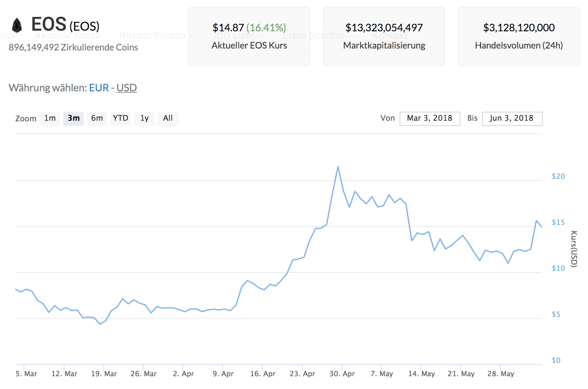Click the $0 axis label
The width and height of the screenshot is (588, 389).
(x=556, y=360)
